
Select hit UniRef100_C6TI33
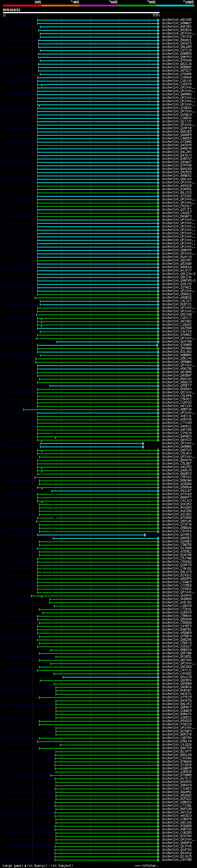176,50
